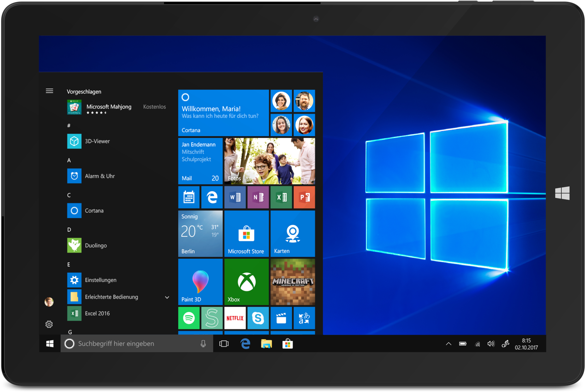This screenshot has width=586, height=392.
Task: Open the Karten maps tile
Action: click(x=293, y=234)
